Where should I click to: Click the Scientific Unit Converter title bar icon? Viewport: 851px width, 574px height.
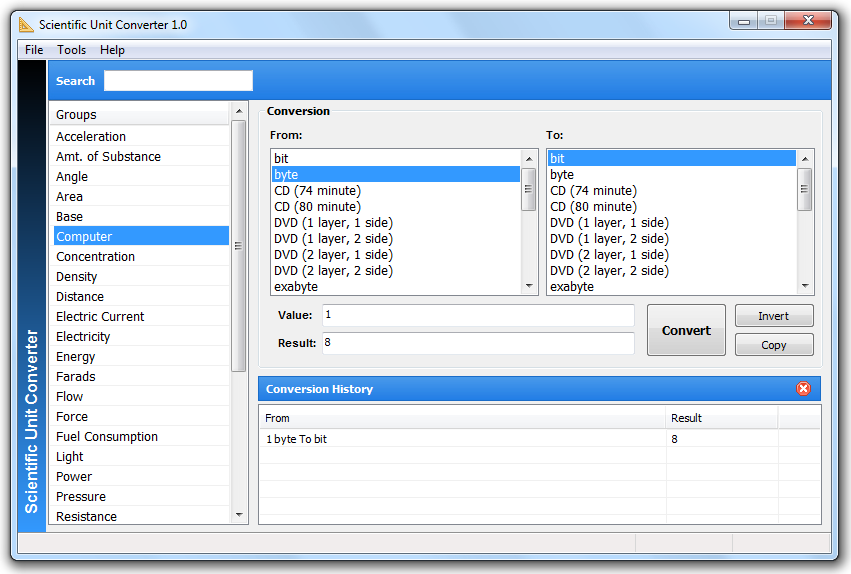[x=26, y=24]
